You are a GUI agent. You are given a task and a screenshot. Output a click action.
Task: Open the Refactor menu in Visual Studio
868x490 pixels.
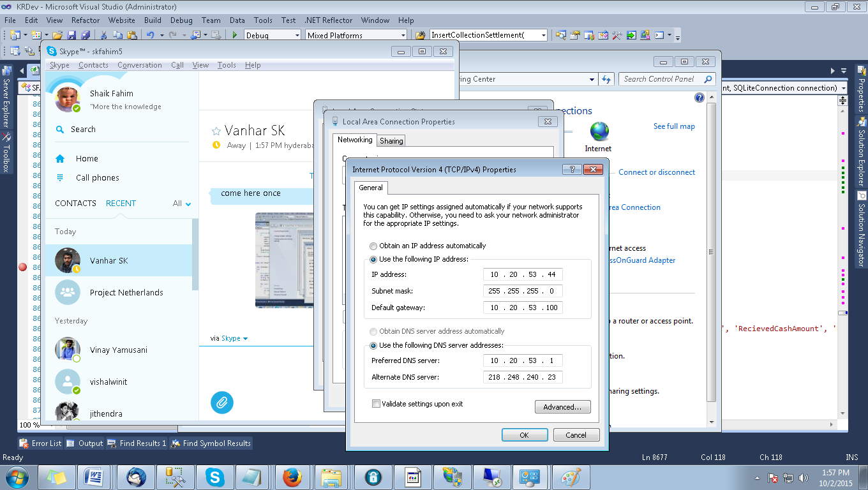[85, 20]
